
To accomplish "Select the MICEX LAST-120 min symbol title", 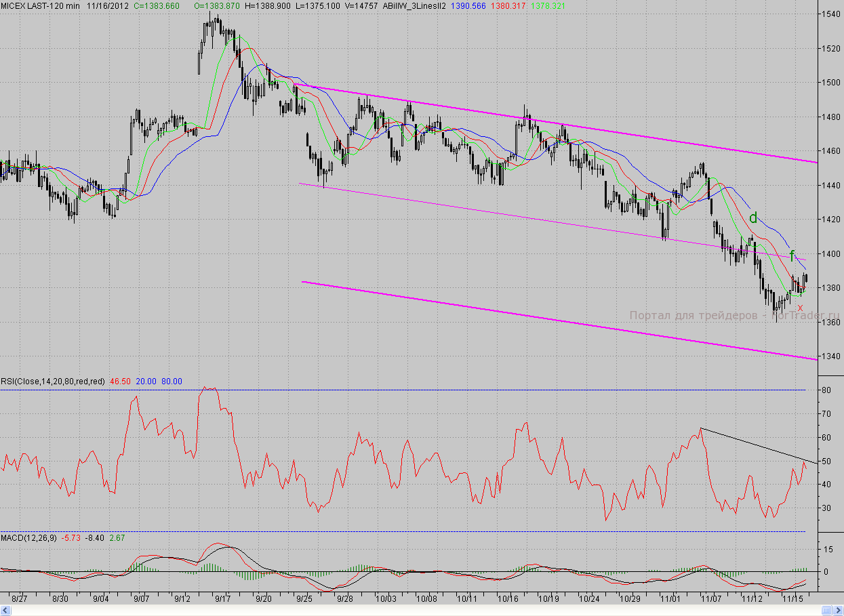I will point(41,5).
